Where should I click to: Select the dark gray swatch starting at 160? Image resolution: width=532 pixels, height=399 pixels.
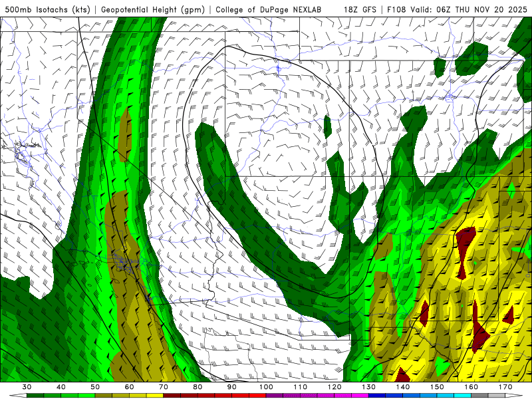[x=479, y=395]
